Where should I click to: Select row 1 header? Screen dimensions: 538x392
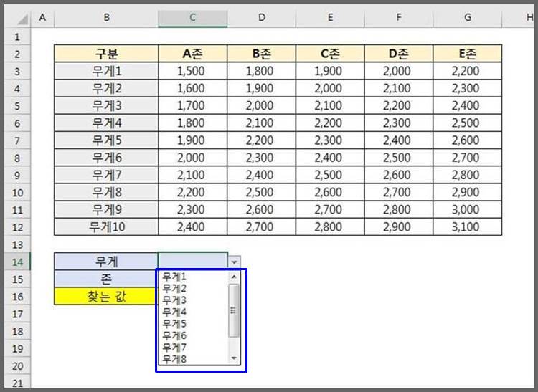[17, 37]
